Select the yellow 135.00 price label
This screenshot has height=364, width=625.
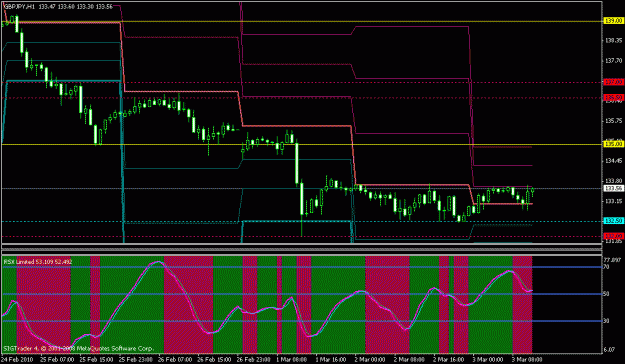[x=614, y=144]
